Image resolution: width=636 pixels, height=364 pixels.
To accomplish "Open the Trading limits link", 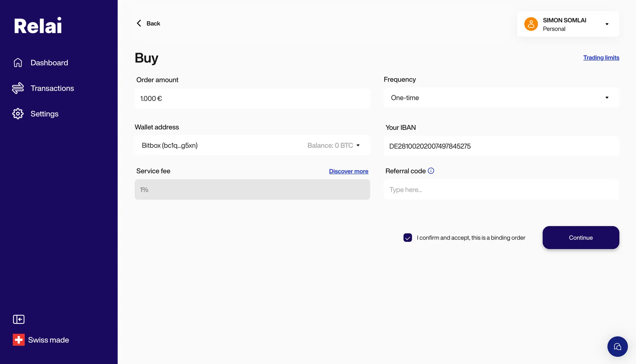I will 601,58.
